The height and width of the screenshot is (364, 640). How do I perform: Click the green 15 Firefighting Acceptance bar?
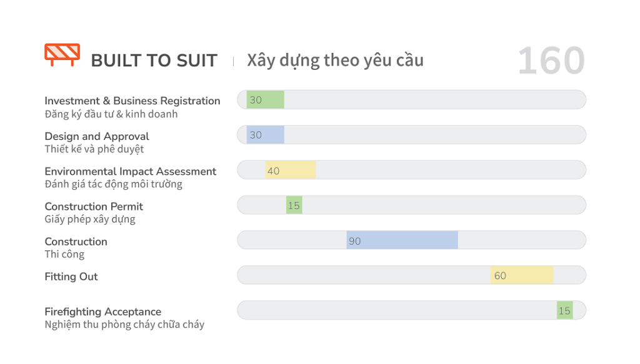(564, 310)
